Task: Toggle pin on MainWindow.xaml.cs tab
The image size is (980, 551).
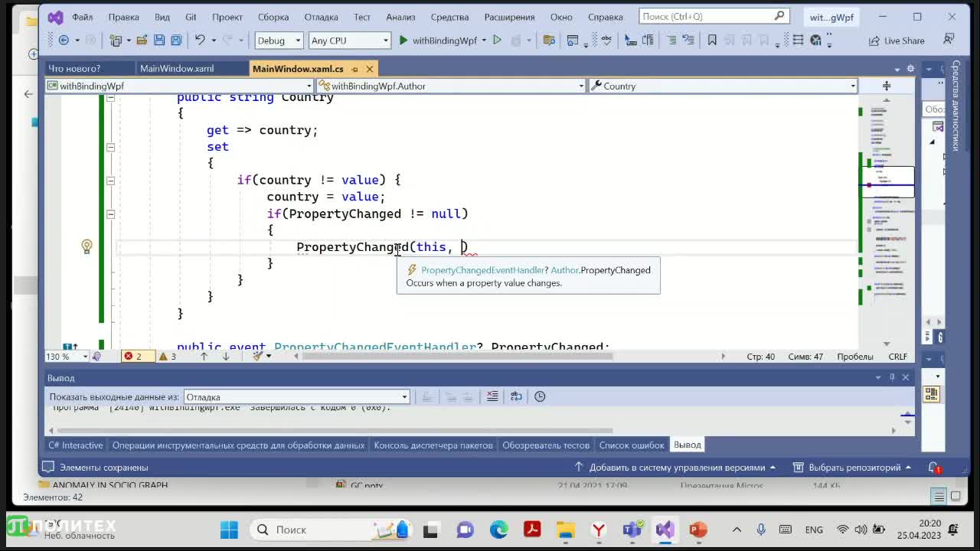Action: [354, 69]
